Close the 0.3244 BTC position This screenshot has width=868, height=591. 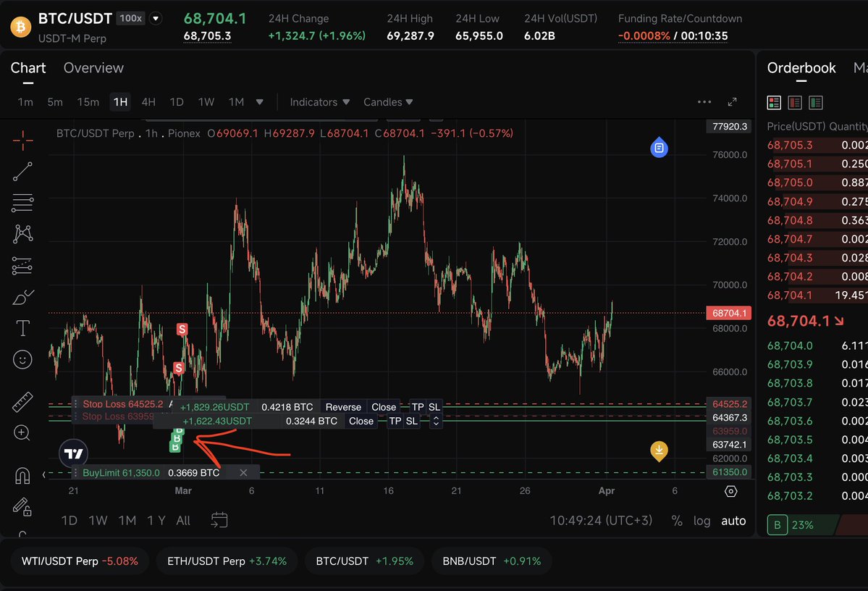click(361, 421)
